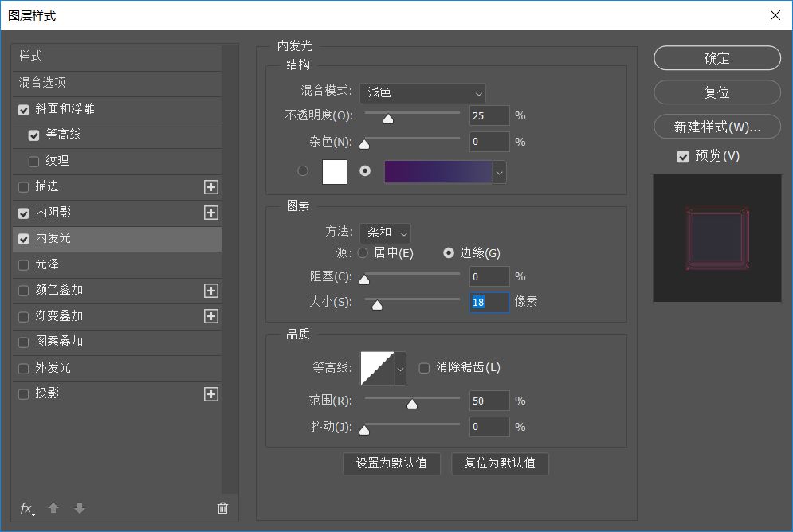Expand the gradient picker dropdown arrow
The image size is (793, 532).
coord(500,172)
